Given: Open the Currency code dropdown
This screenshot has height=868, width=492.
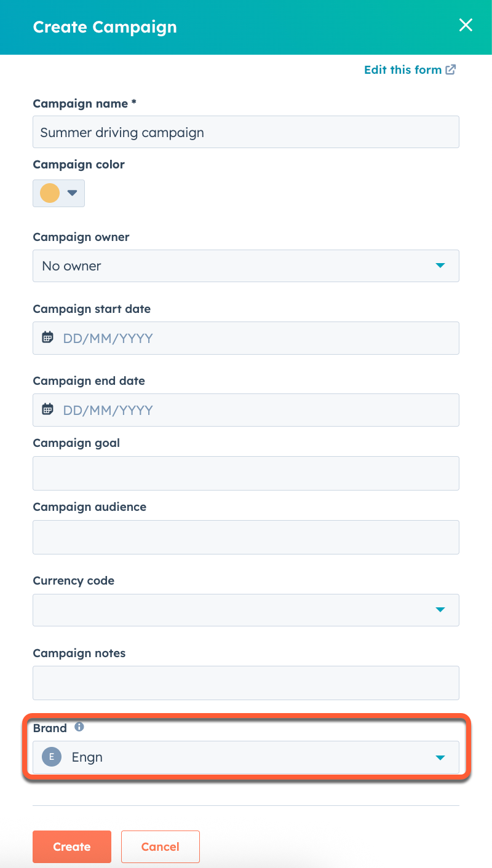Looking at the screenshot, I should (440, 610).
